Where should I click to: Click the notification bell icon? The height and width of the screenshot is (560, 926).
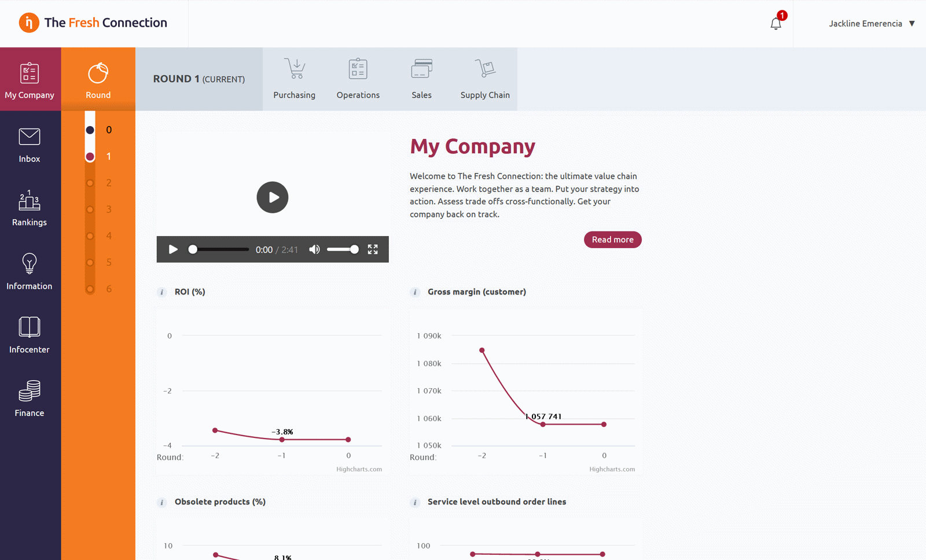tap(776, 23)
